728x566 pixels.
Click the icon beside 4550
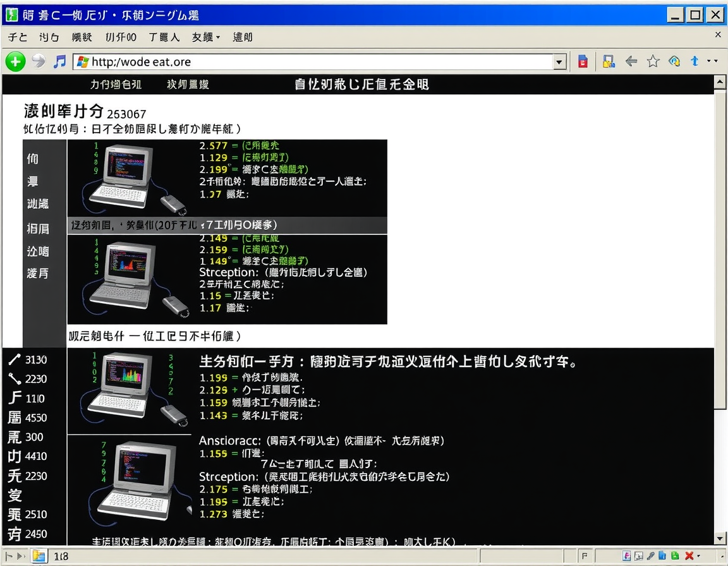pyautogui.click(x=15, y=418)
